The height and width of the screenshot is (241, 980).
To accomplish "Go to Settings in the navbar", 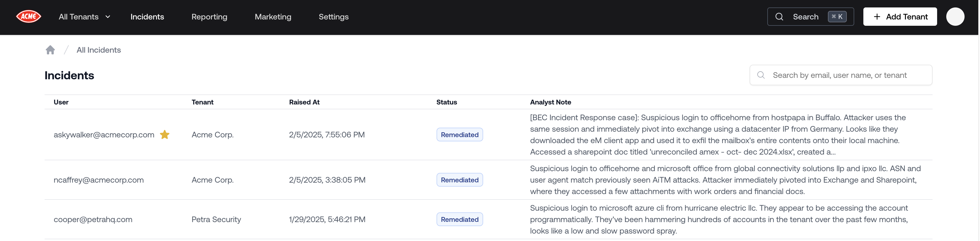I will click(333, 17).
